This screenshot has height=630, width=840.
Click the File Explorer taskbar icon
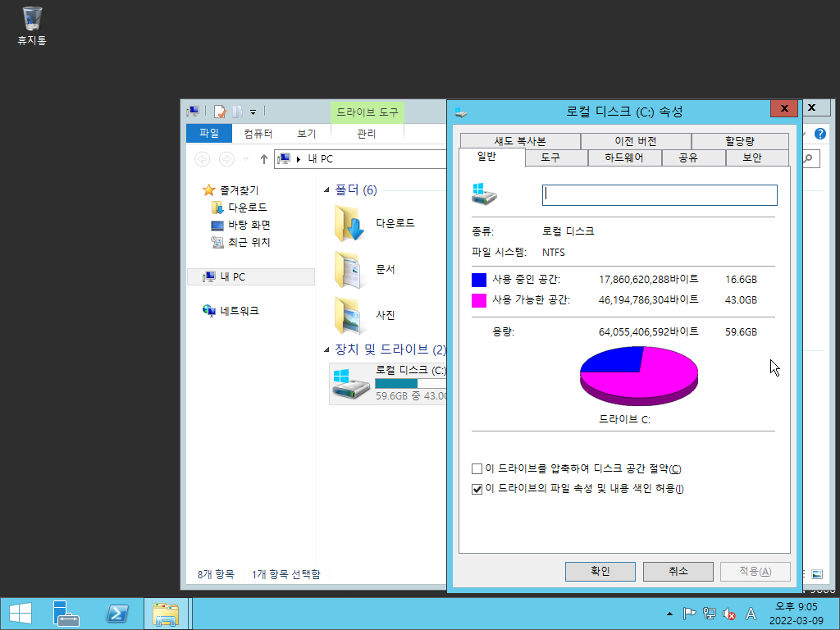pos(166,614)
